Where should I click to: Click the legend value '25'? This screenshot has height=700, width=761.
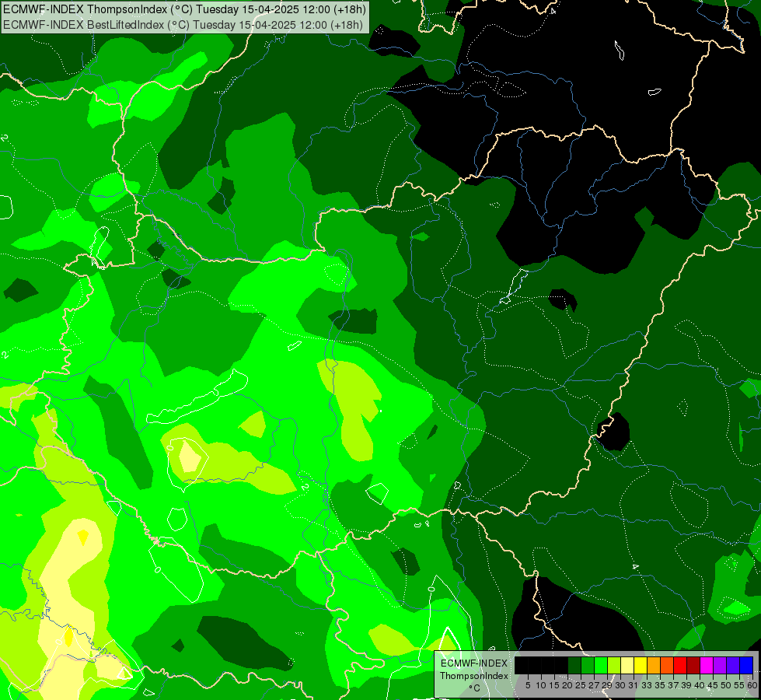point(581,685)
